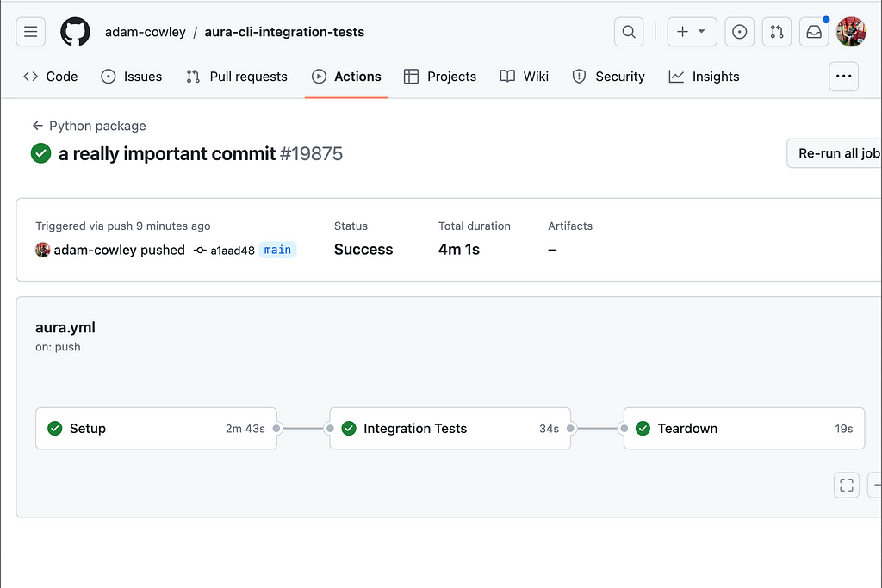
Task: Switch to the Pull requests tab
Action: coord(237,77)
